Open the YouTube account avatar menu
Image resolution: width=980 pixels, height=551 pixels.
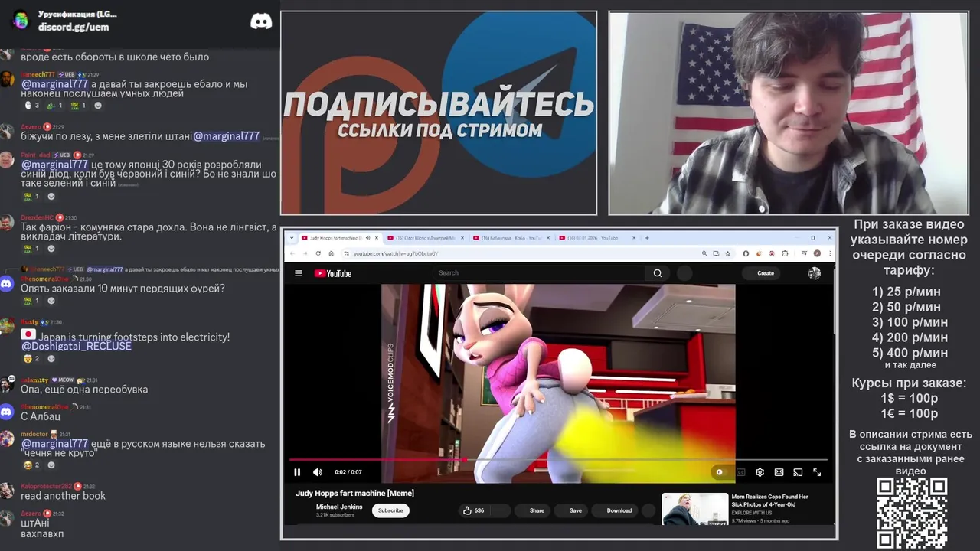[x=814, y=273]
